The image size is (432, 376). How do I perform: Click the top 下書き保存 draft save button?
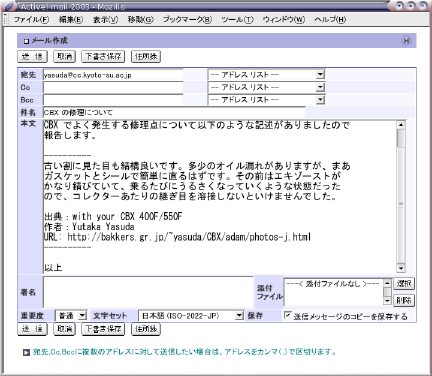103,56
